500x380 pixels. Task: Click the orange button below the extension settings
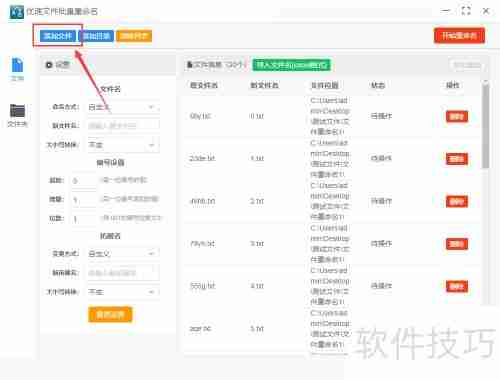[x=110, y=314]
